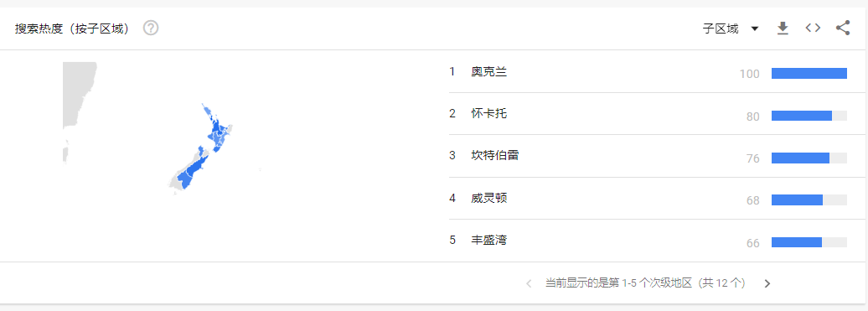Click the help question mark icon

coord(151,28)
